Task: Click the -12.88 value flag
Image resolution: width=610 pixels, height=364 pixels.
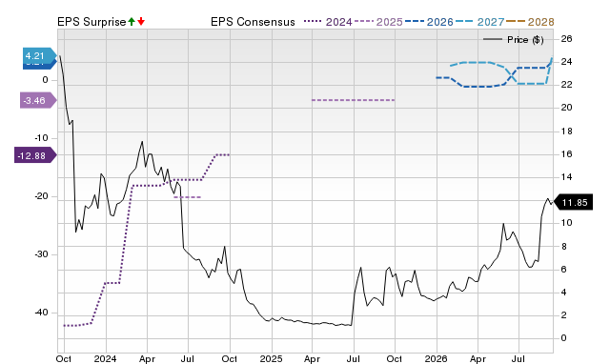Action: click(35, 155)
